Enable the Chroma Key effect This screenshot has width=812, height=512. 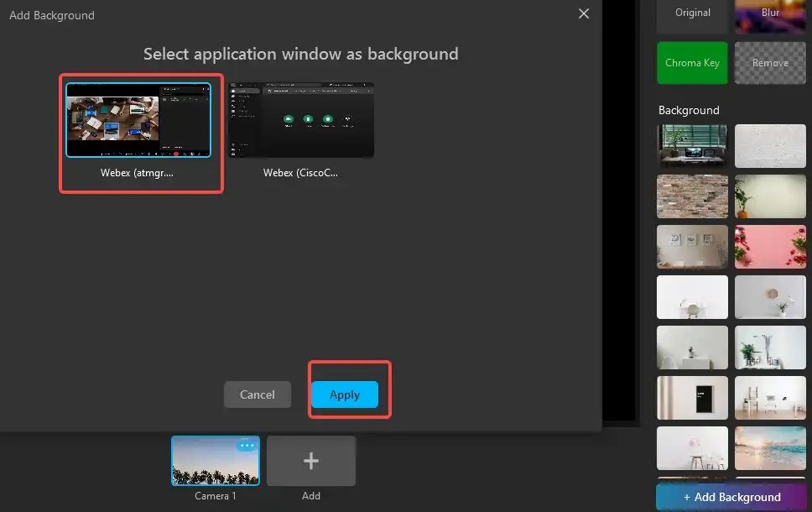pyautogui.click(x=692, y=63)
